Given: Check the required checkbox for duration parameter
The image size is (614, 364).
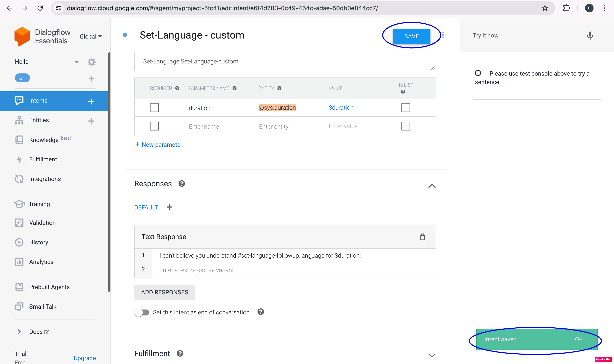Looking at the screenshot, I should [x=154, y=107].
